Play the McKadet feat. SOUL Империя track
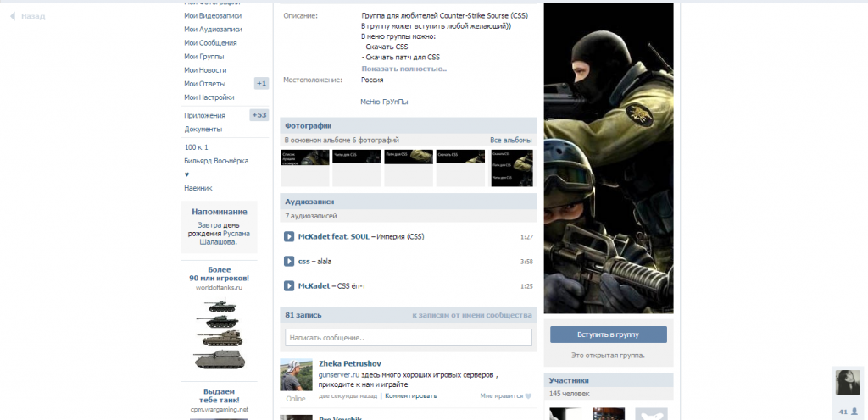Screen dimensions: 868x420 click(288, 237)
